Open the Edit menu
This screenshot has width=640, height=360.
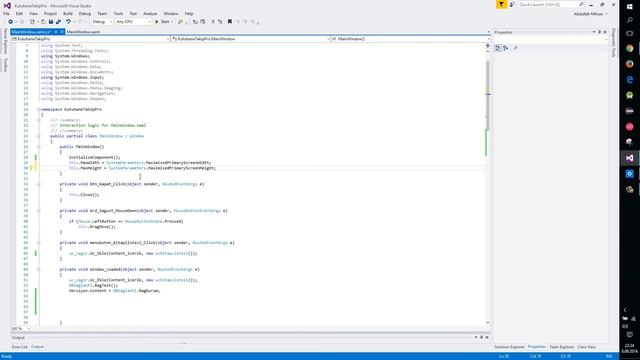[19, 13]
